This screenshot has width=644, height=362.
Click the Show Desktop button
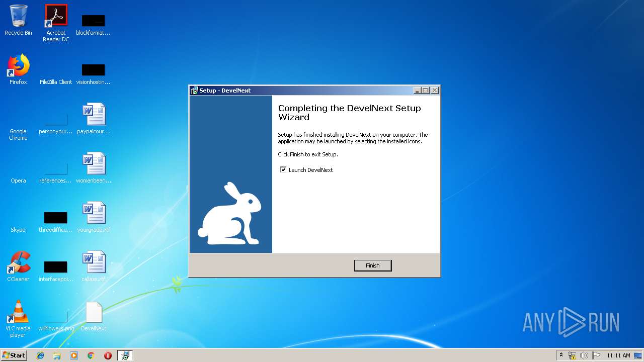pos(638,355)
